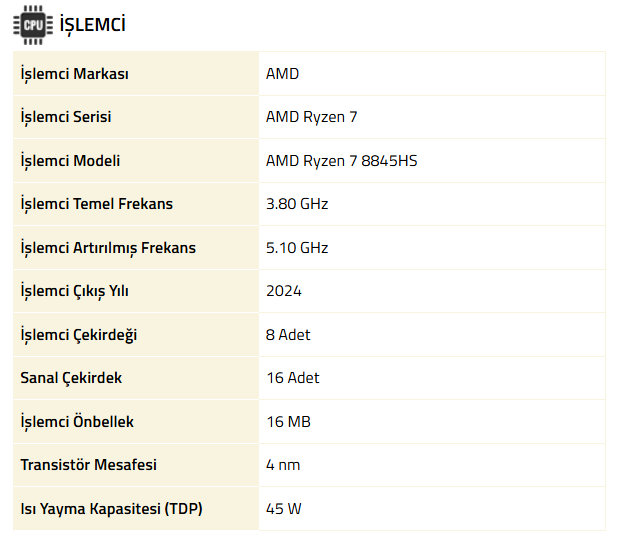Click the CPU chip icon
The width and height of the screenshot is (628, 546).
[x=33, y=25]
